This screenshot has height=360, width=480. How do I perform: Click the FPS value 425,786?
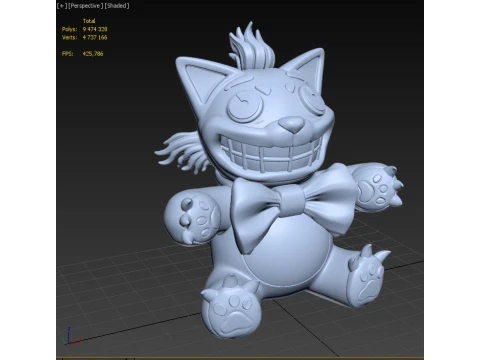click(93, 54)
